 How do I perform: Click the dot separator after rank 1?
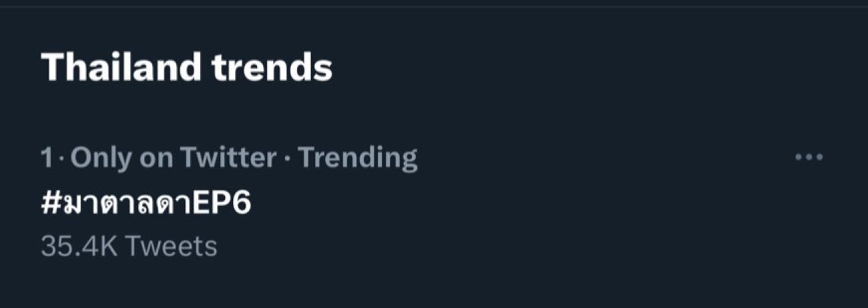61,159
